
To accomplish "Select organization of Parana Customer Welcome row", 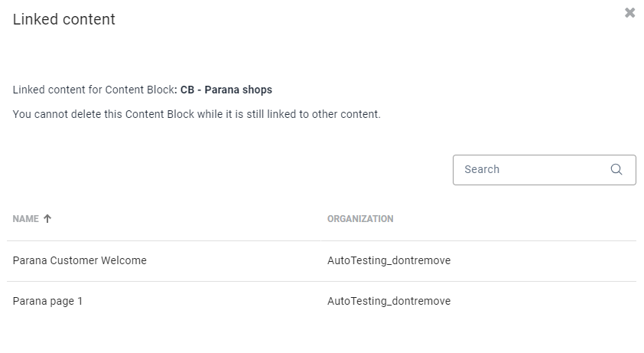I will (x=389, y=260).
